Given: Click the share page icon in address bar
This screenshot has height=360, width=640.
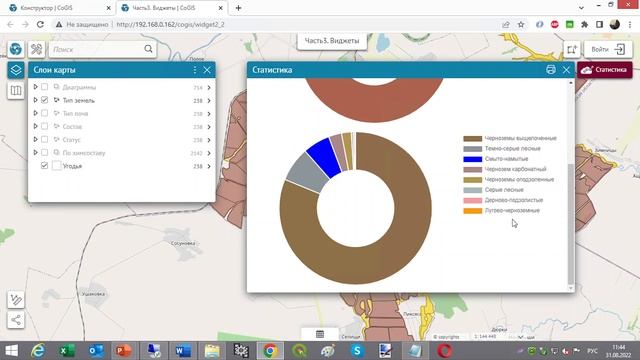Looking at the screenshot, I should [x=506, y=24].
